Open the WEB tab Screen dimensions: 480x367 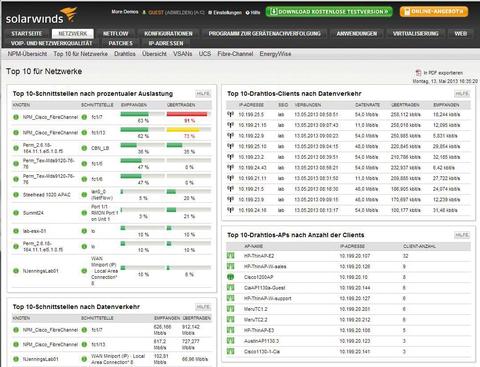(x=461, y=34)
